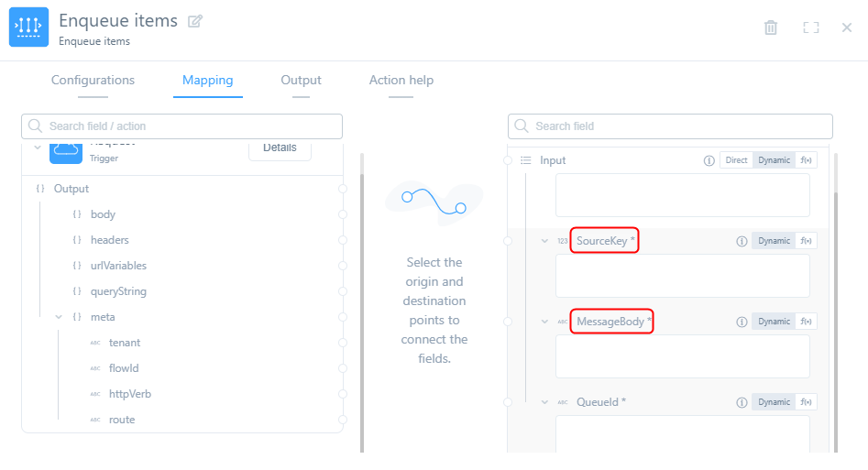Image resolution: width=868 pixels, height=470 pixels.
Task: Click the info icon next to Input
Action: click(709, 160)
